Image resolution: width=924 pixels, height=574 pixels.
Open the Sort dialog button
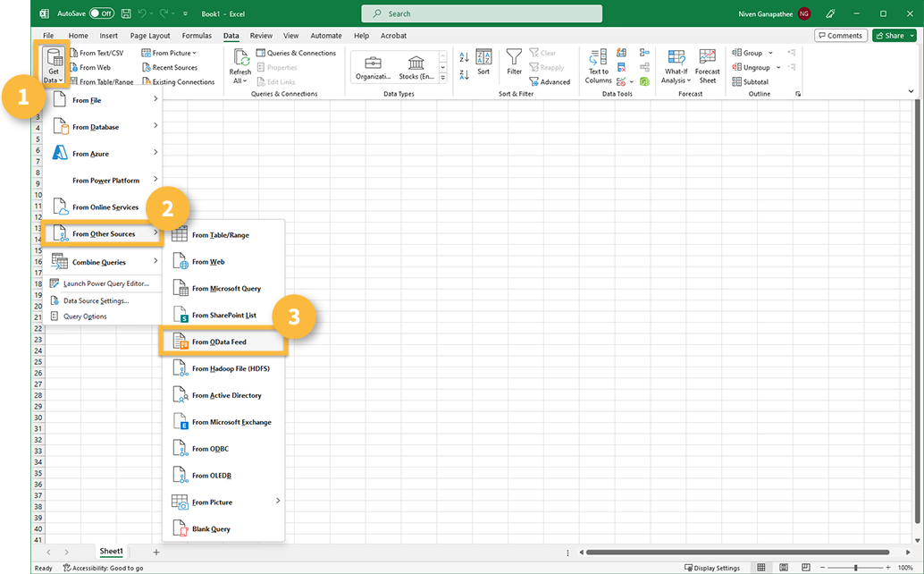click(x=483, y=63)
